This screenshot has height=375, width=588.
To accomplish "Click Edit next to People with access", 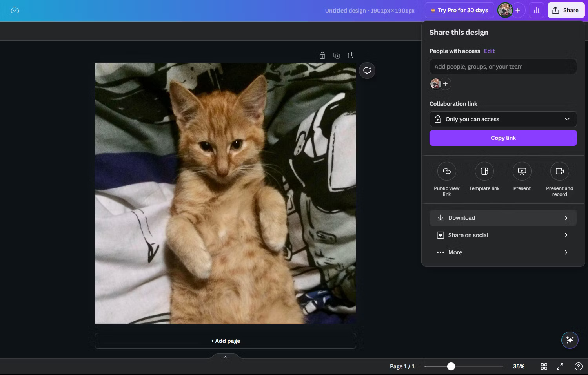I will click(489, 51).
